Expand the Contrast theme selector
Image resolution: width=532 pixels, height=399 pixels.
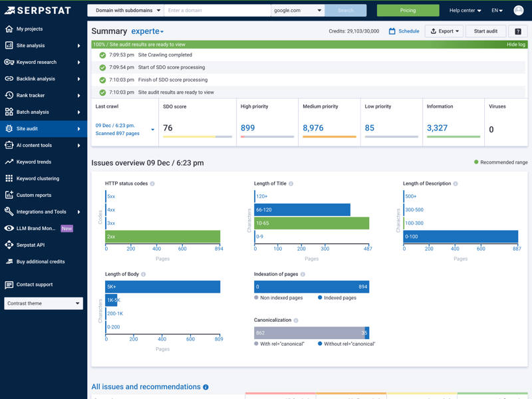click(x=43, y=303)
